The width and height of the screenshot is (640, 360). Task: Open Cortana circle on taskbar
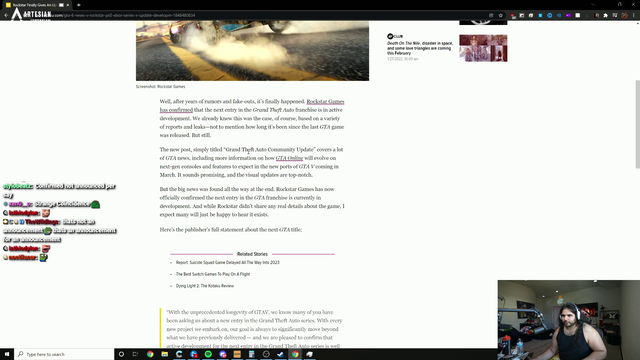pos(121,354)
